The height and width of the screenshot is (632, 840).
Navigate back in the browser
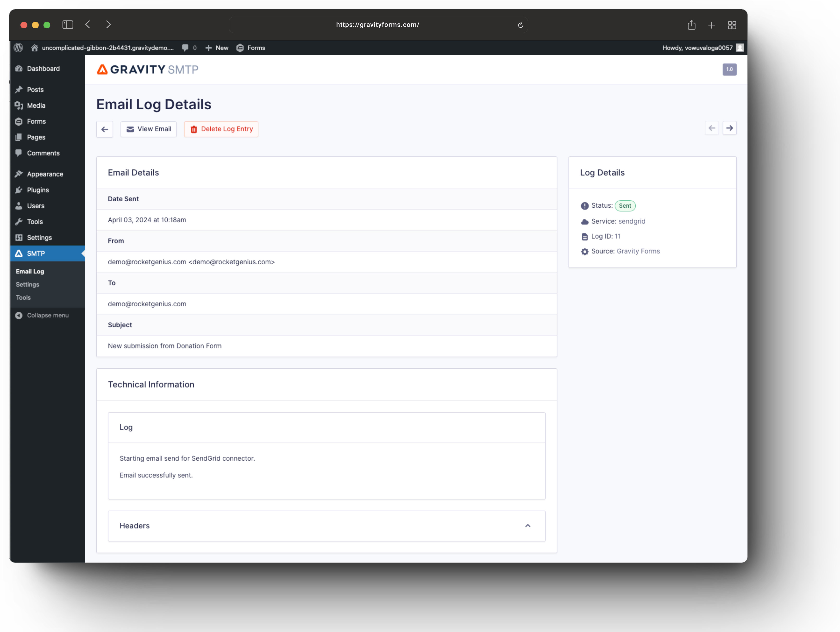pos(88,25)
